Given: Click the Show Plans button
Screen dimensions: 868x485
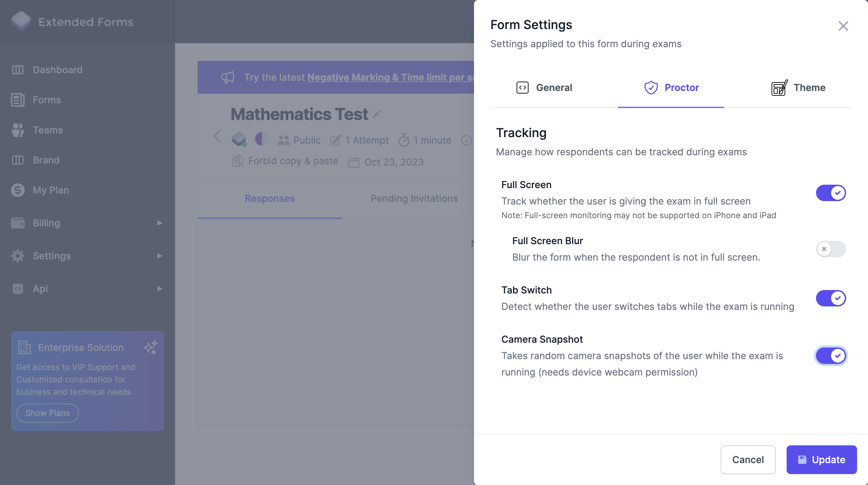Looking at the screenshot, I should 47,413.
